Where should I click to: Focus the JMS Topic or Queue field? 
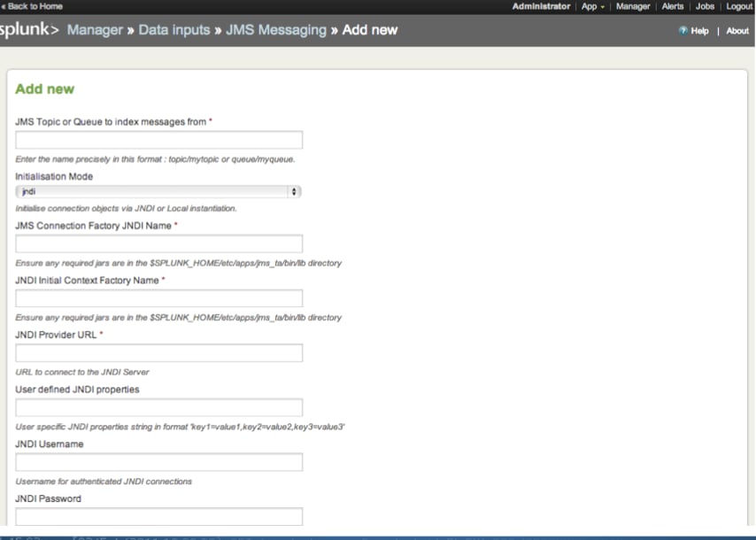point(159,140)
